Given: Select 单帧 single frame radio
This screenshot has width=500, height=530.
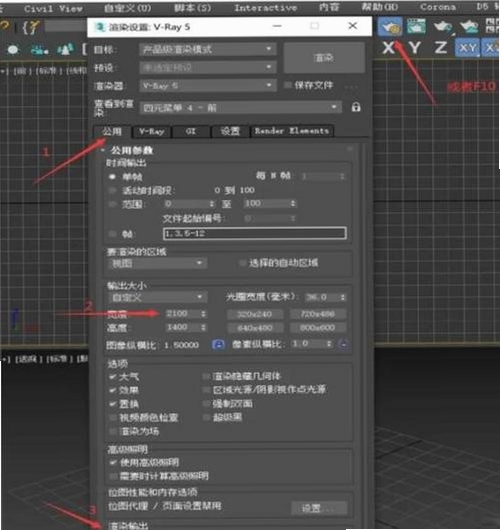Looking at the screenshot, I should (x=112, y=176).
